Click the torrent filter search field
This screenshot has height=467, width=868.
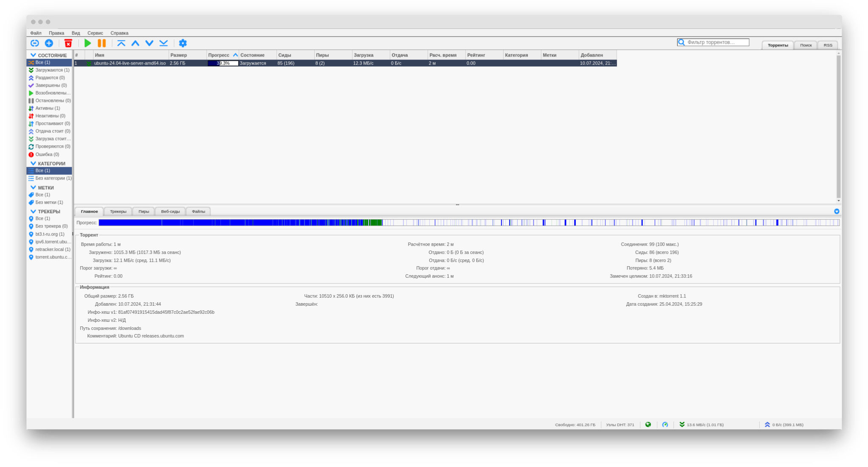[713, 42]
